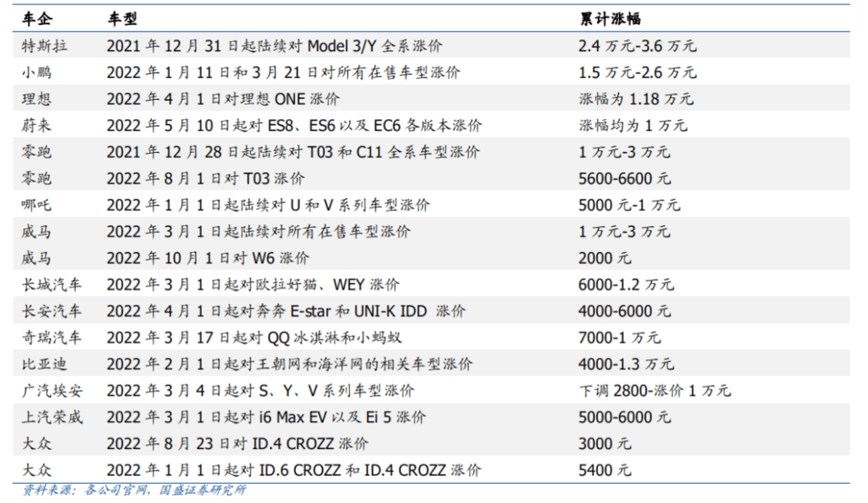The image size is (868, 503).
Task: Select the 比亚迪 company cell
Action: point(45,365)
